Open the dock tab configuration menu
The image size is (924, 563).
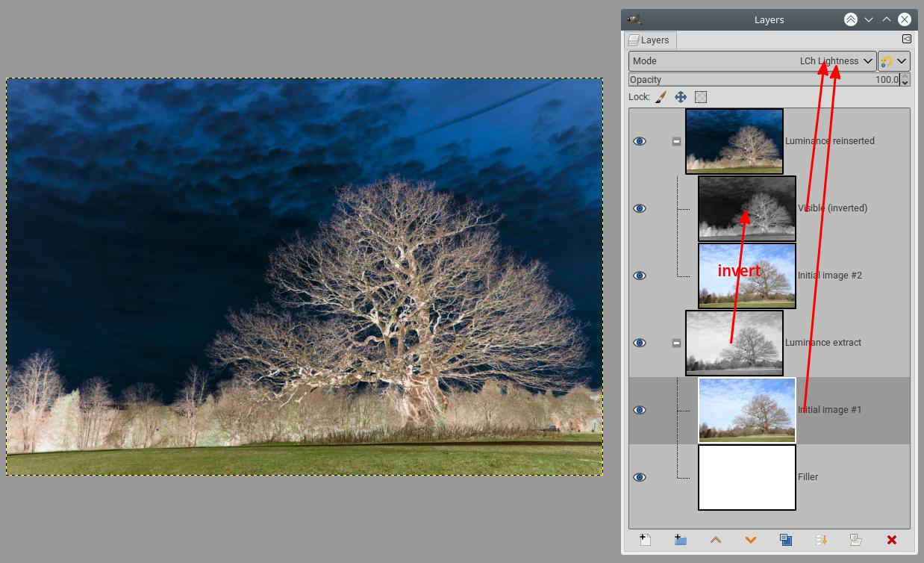(906, 39)
